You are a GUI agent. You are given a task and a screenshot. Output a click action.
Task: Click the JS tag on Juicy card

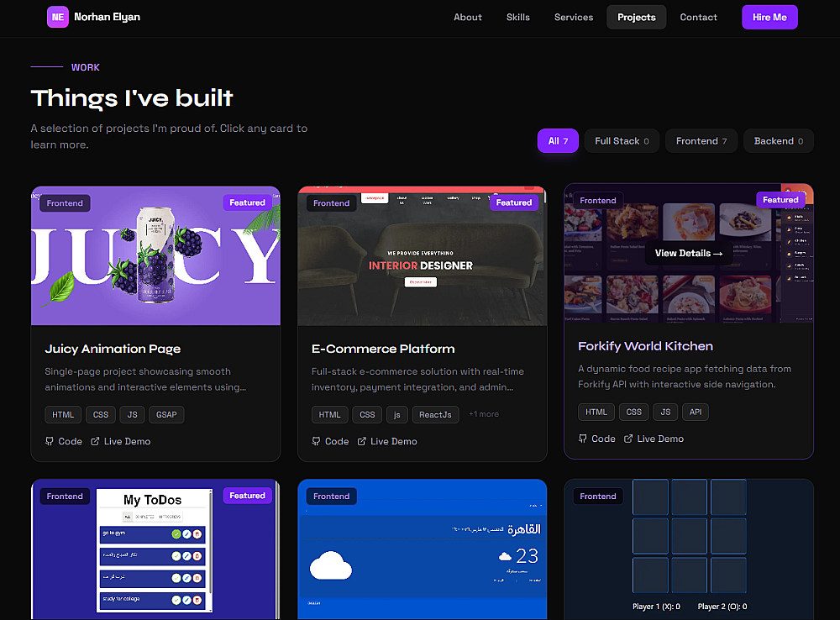(133, 415)
